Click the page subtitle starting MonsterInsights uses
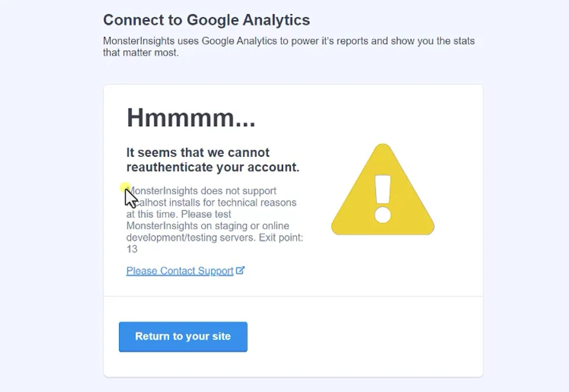Image resolution: width=569 pixels, height=392 pixels. pyautogui.click(x=289, y=46)
